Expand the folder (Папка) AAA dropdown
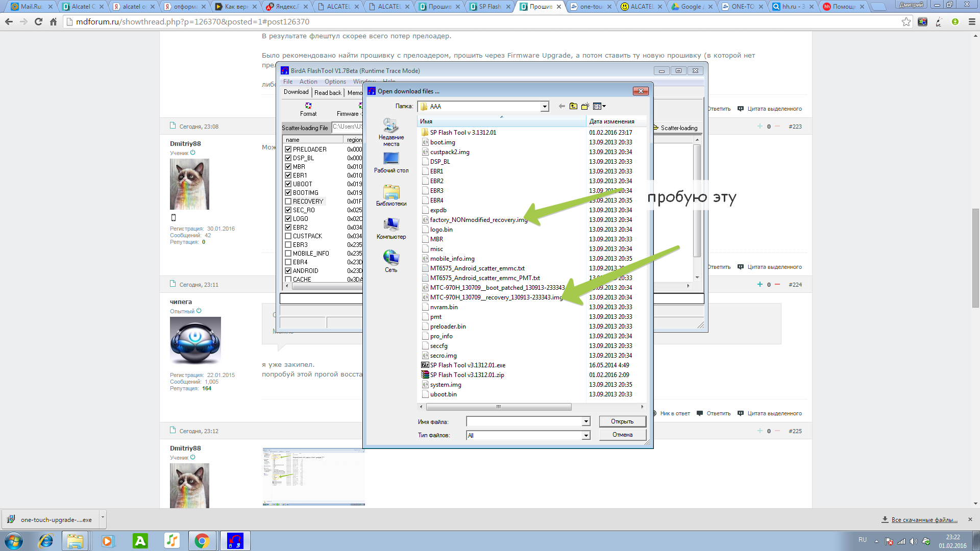The image size is (980, 551). (545, 107)
